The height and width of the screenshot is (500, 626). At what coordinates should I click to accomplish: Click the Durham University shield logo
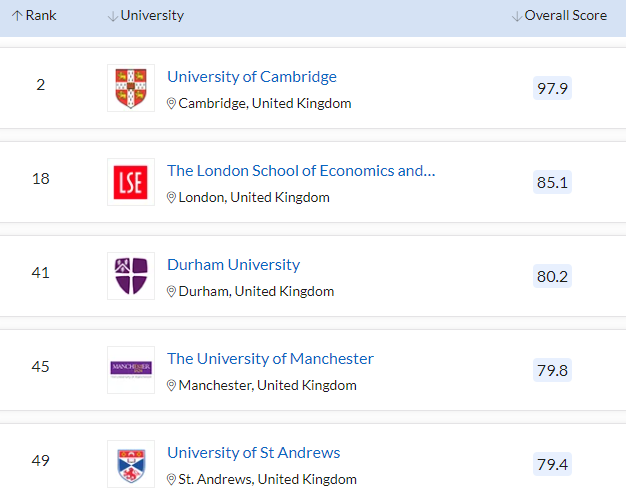point(131,276)
